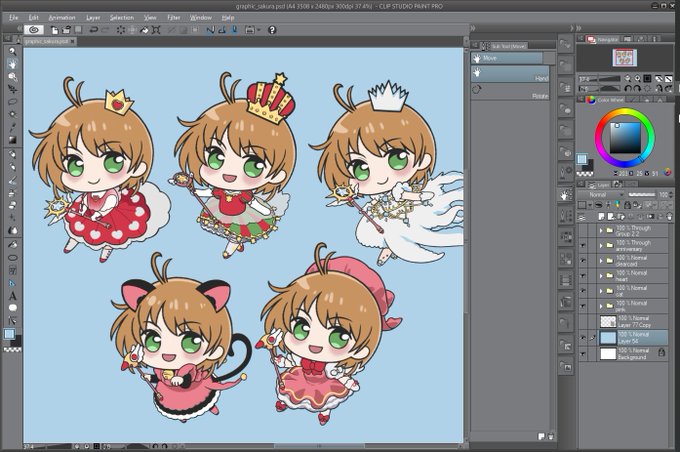The height and width of the screenshot is (452, 680).
Task: Click the Lock layer icon in Layer panel
Action: click(628, 205)
